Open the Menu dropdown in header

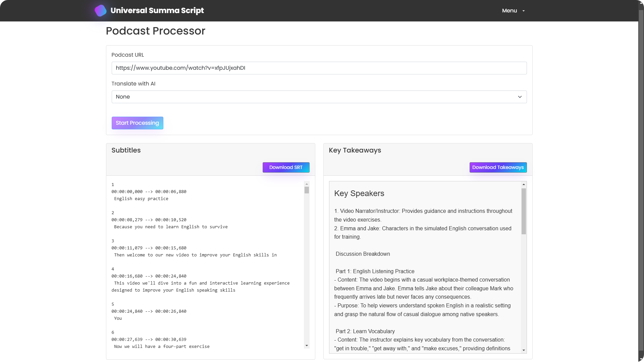513,11
